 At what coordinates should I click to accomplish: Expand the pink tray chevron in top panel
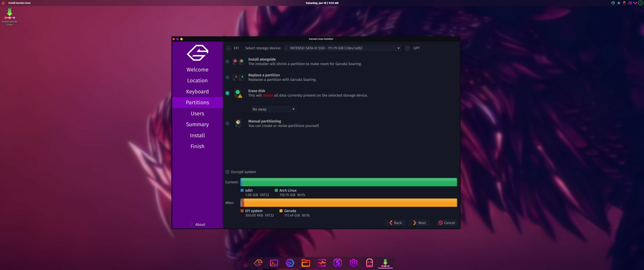click(x=635, y=3)
